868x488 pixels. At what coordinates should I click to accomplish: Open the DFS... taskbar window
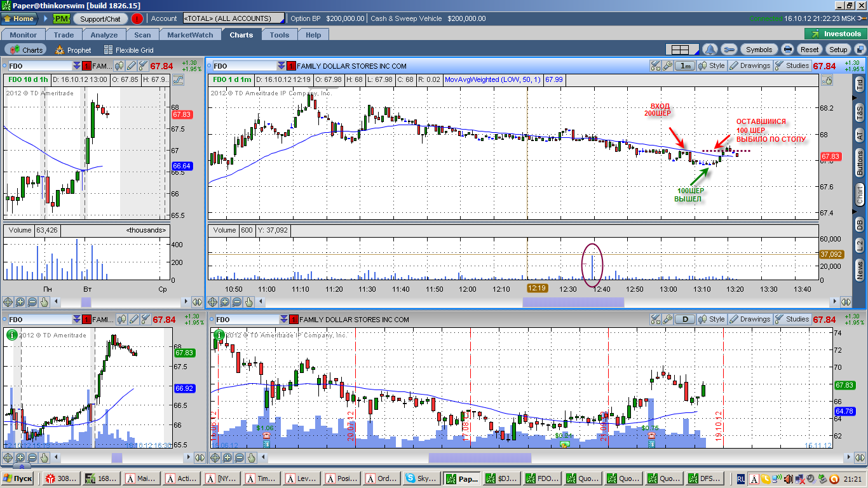(x=705, y=478)
